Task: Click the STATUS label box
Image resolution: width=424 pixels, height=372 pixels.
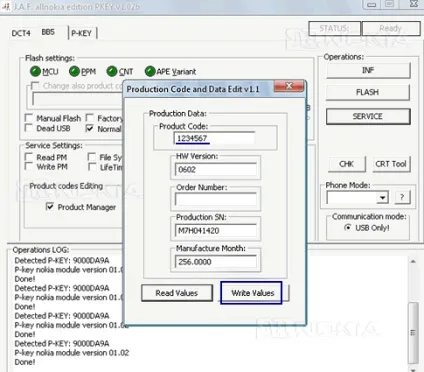Action: click(x=334, y=28)
